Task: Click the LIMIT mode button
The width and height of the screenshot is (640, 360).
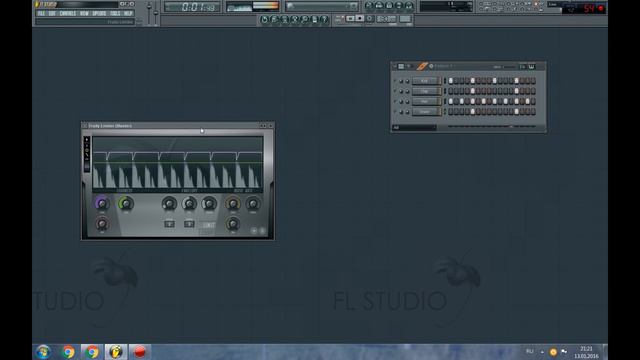Action: pyautogui.click(x=209, y=225)
